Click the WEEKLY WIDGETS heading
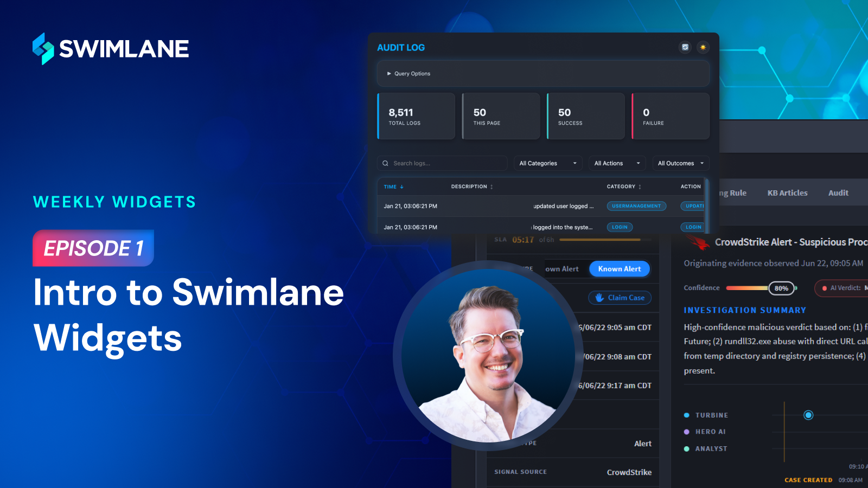The image size is (868, 488). tap(114, 202)
